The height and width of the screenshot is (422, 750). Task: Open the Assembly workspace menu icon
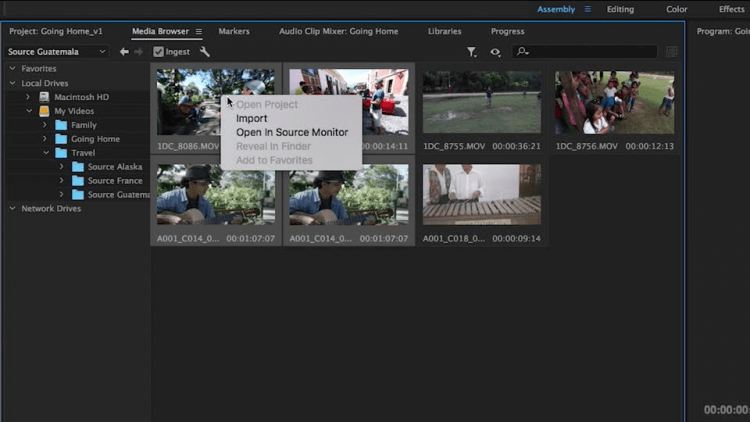point(587,10)
